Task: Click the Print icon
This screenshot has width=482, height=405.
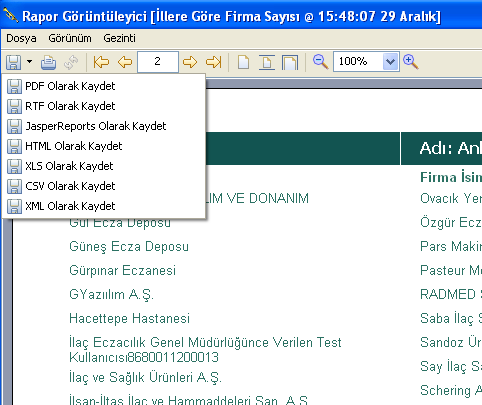Action: [x=48, y=62]
